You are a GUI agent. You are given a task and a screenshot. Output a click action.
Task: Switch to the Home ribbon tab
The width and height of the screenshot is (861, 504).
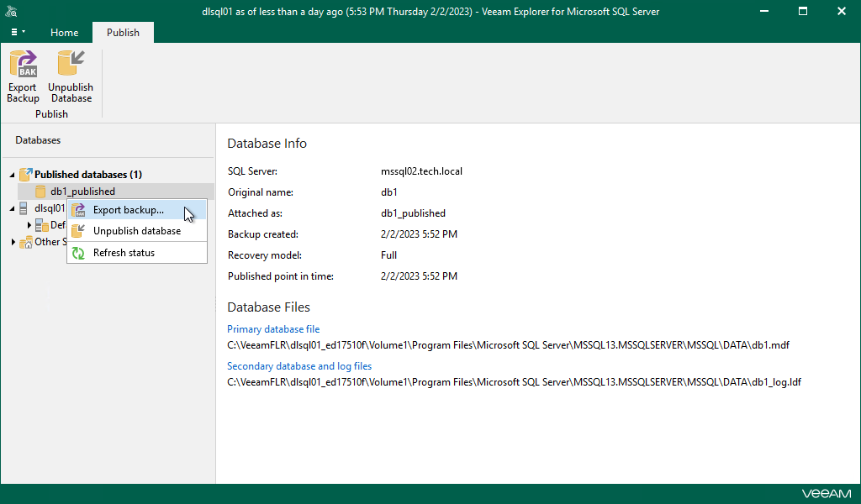coord(64,33)
